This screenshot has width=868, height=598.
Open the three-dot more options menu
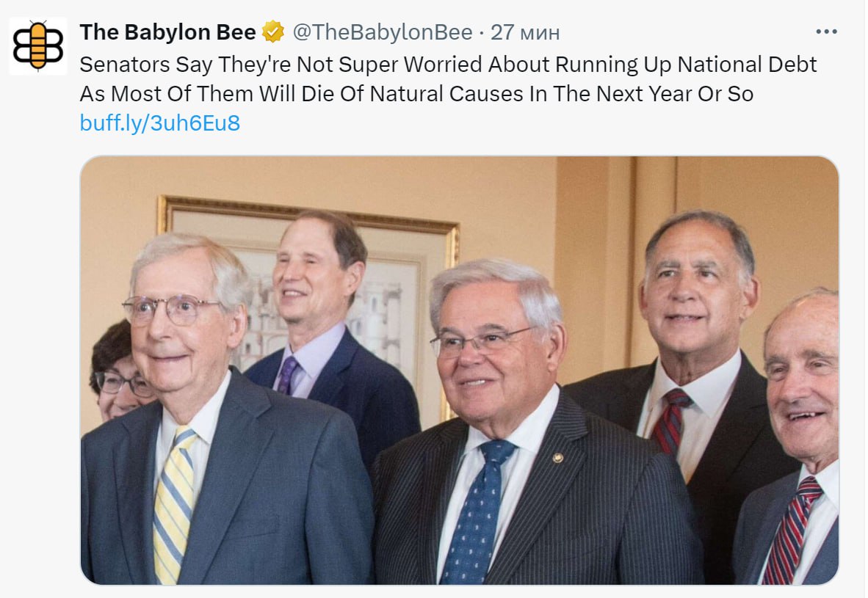[x=826, y=32]
